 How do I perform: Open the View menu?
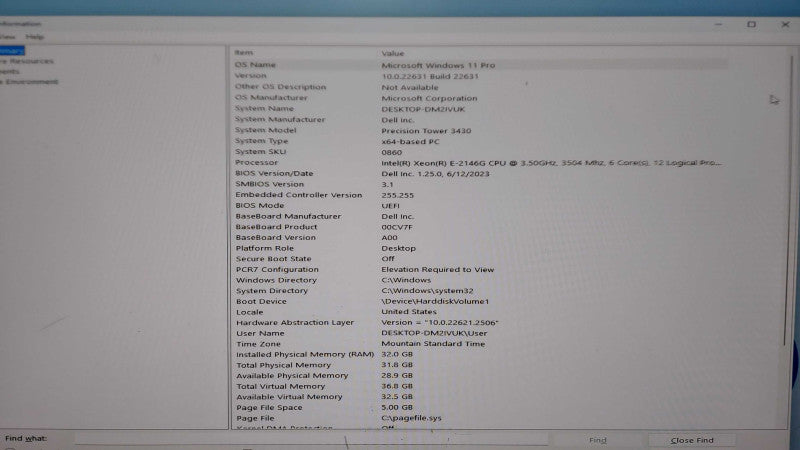(x=8, y=37)
